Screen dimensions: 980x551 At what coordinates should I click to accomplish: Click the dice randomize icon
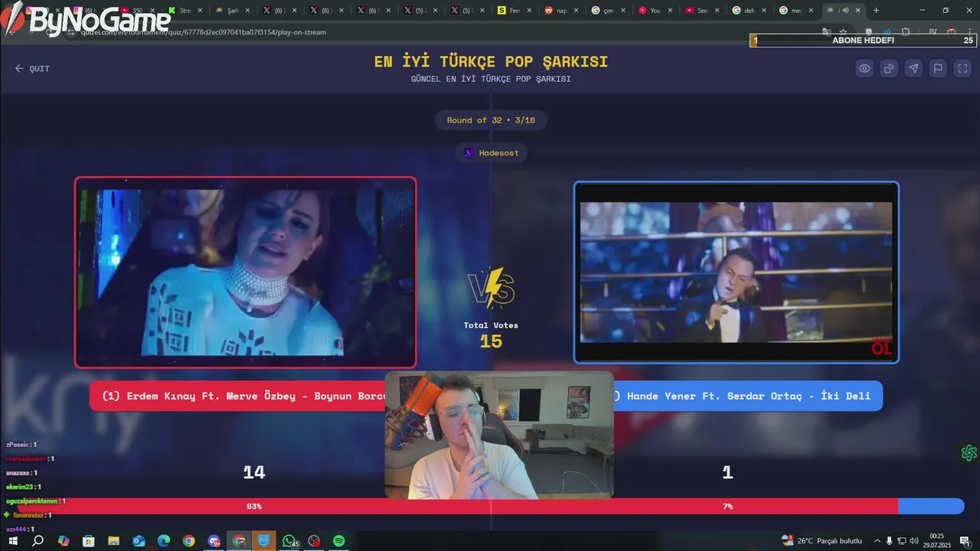889,68
